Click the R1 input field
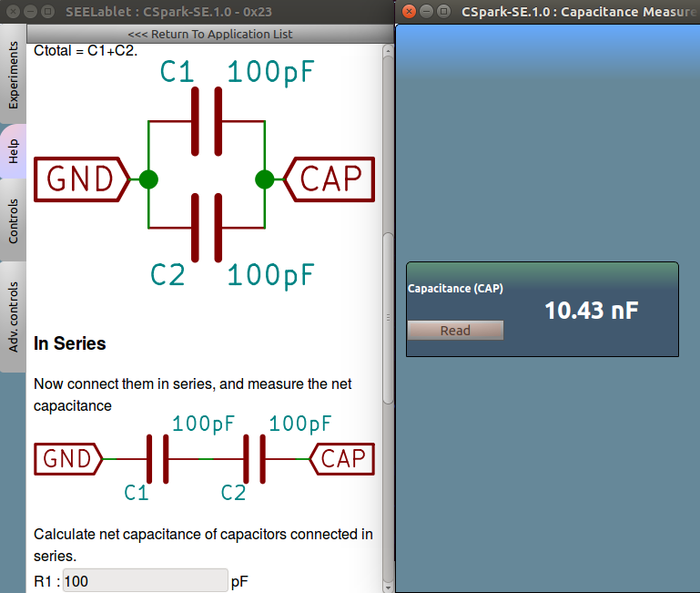700x593 pixels. [145, 580]
